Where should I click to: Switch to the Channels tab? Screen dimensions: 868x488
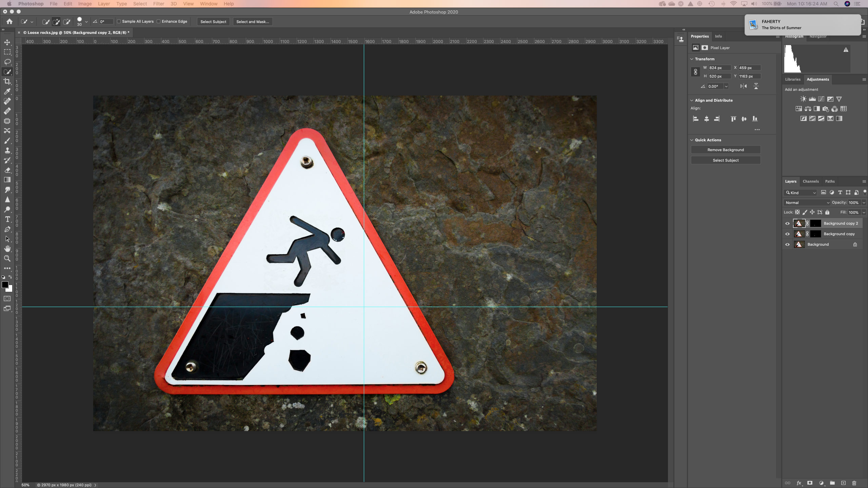(811, 181)
